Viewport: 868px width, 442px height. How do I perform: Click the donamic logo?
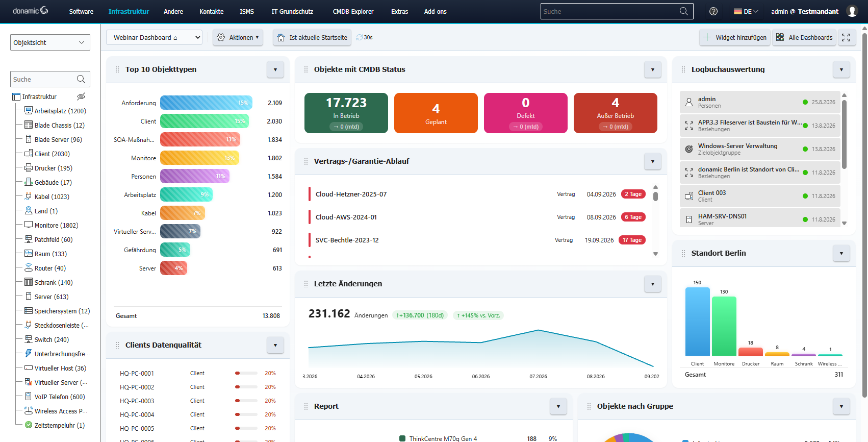(31, 11)
